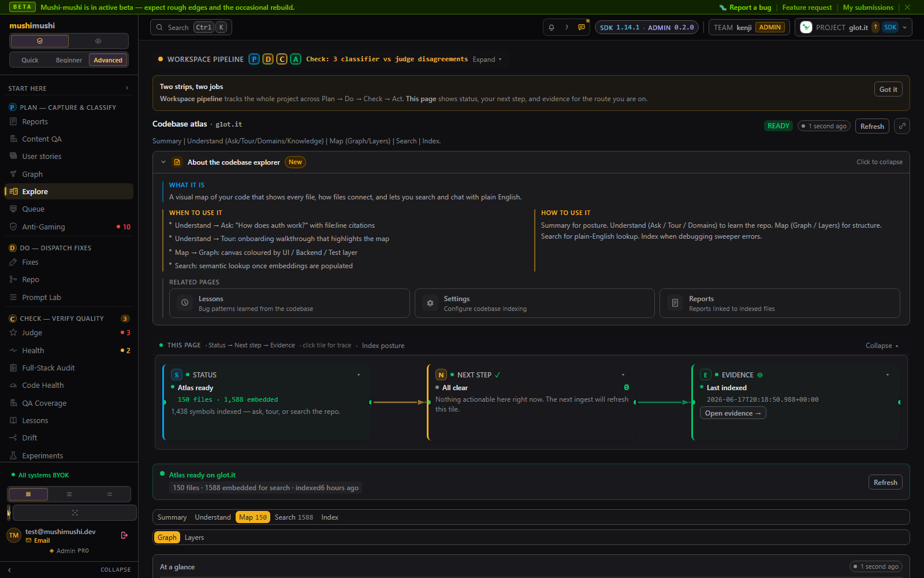Expand the START HERE section
The width and height of the screenshot is (924, 578).
pyautogui.click(x=69, y=88)
